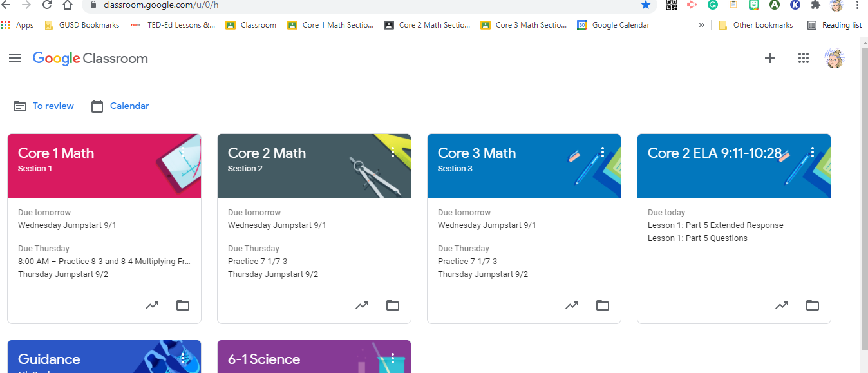The image size is (868, 373).
Task: Open the main hamburger menu
Action: click(x=15, y=58)
